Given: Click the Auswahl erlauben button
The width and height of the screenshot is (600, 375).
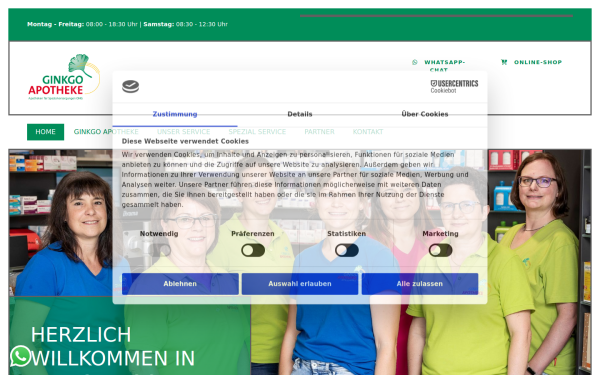Looking at the screenshot, I should pyautogui.click(x=300, y=284).
